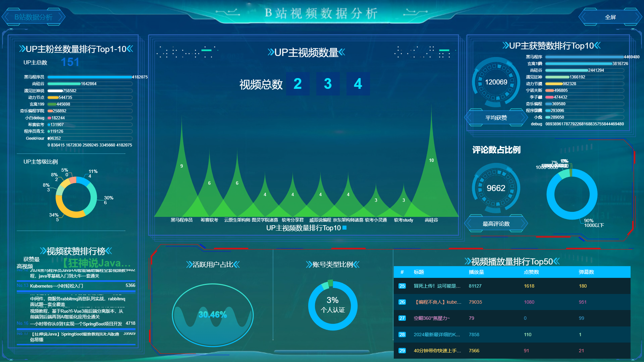This screenshot has height=362, width=644.
Task: Click the 平均获赞 label badge
Action: [x=496, y=118]
